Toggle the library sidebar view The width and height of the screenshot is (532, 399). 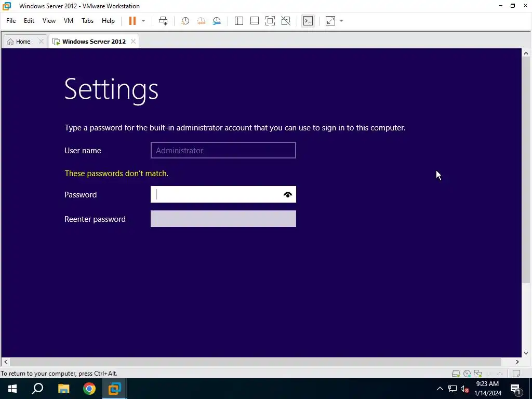pyautogui.click(x=239, y=21)
